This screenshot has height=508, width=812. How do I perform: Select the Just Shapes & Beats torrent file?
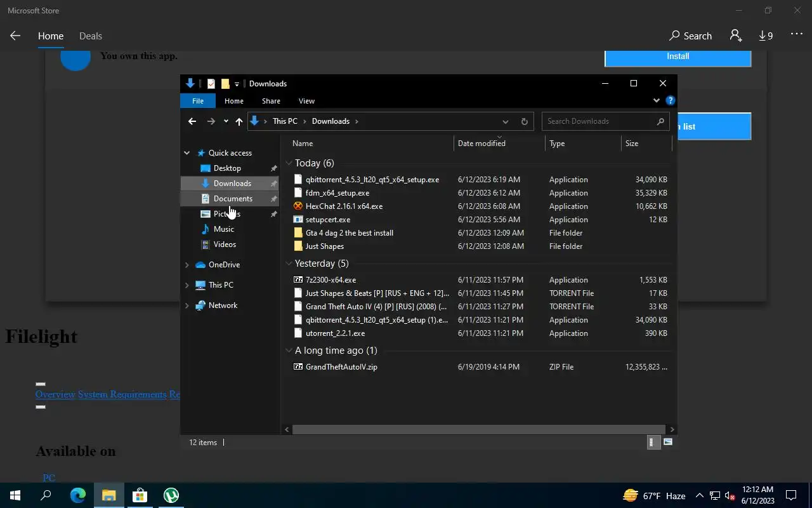[x=377, y=293]
